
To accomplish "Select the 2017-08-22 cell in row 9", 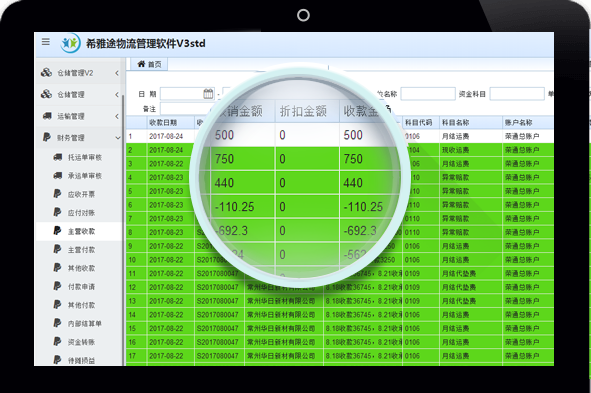I will 170,246.
